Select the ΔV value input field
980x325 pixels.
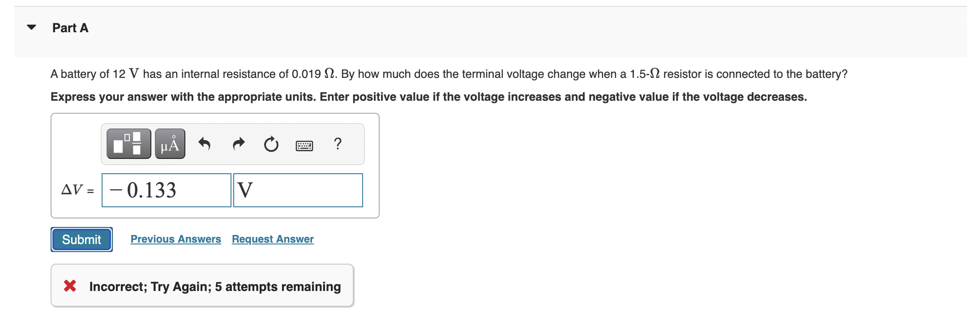[x=166, y=190]
